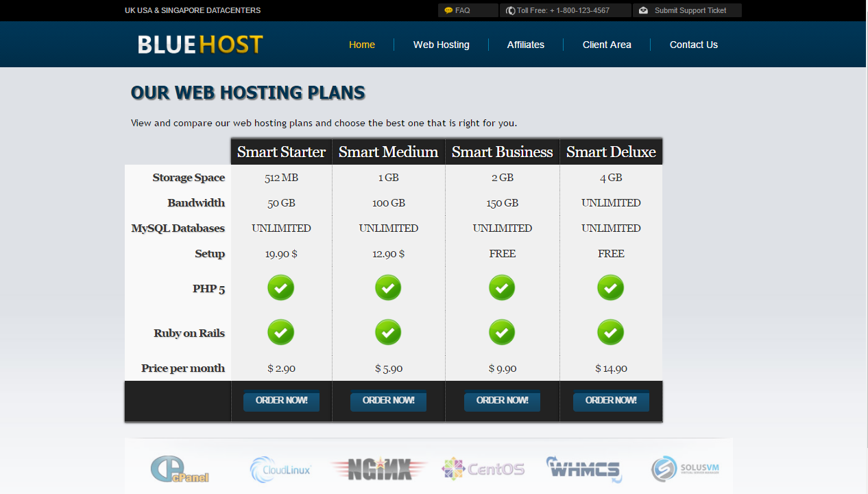Screen dimensions: 868x494
Task: Click the CloudLinux logo
Action: tap(280, 470)
